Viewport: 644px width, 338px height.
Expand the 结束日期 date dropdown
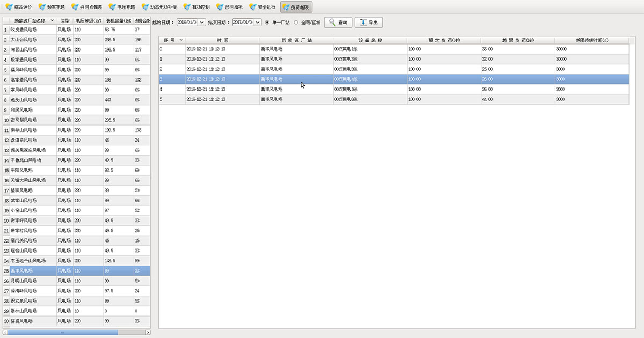258,23
